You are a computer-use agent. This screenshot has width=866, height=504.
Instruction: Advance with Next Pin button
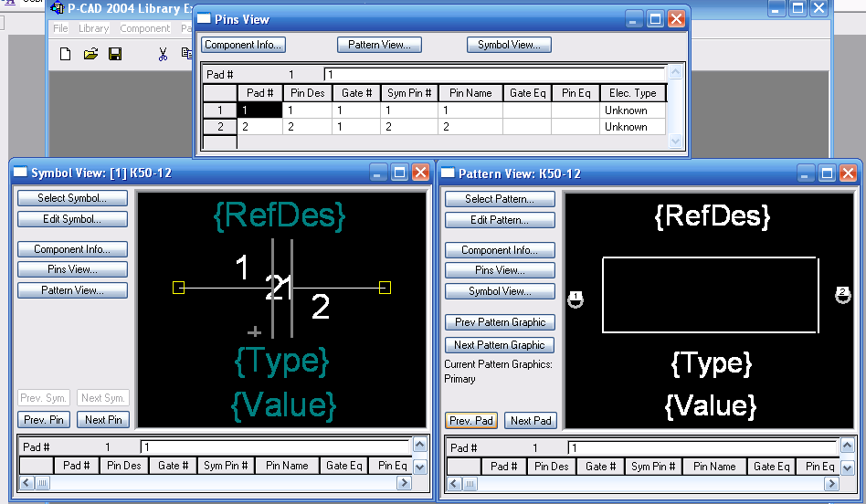pyautogui.click(x=103, y=420)
